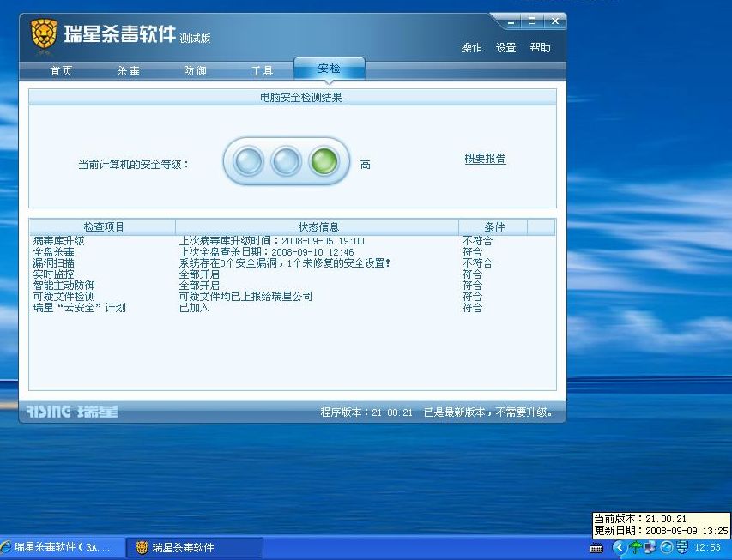732x560 pixels.
Task: Click the 电脑安全检测结果 header bar
Action: (293, 97)
